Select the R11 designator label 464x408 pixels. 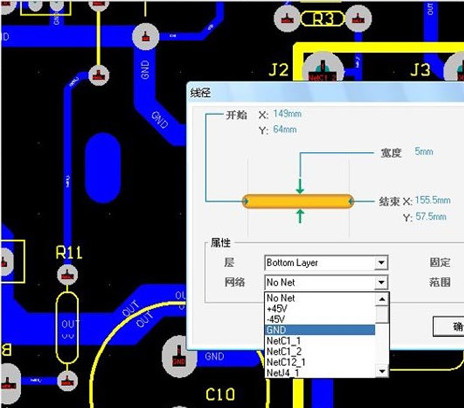(x=69, y=253)
